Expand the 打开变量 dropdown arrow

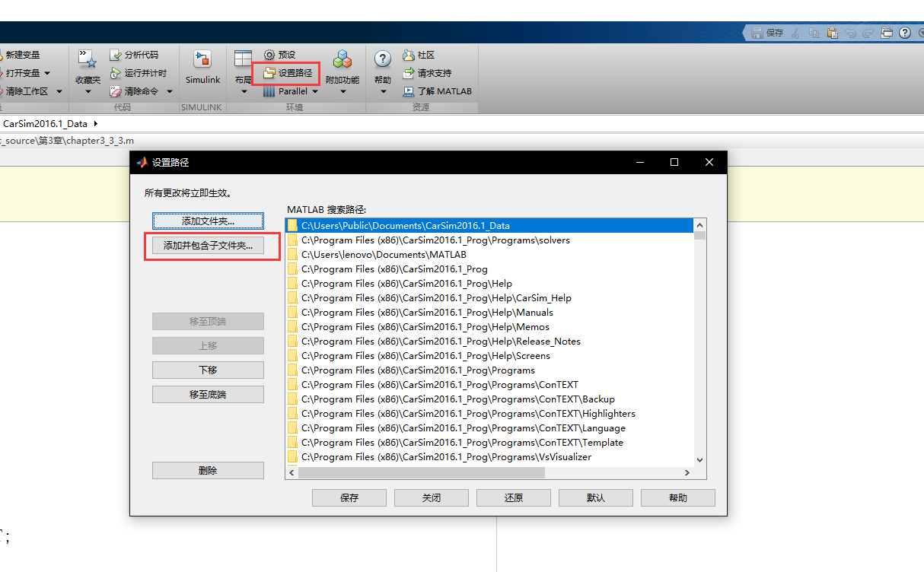tap(47, 73)
